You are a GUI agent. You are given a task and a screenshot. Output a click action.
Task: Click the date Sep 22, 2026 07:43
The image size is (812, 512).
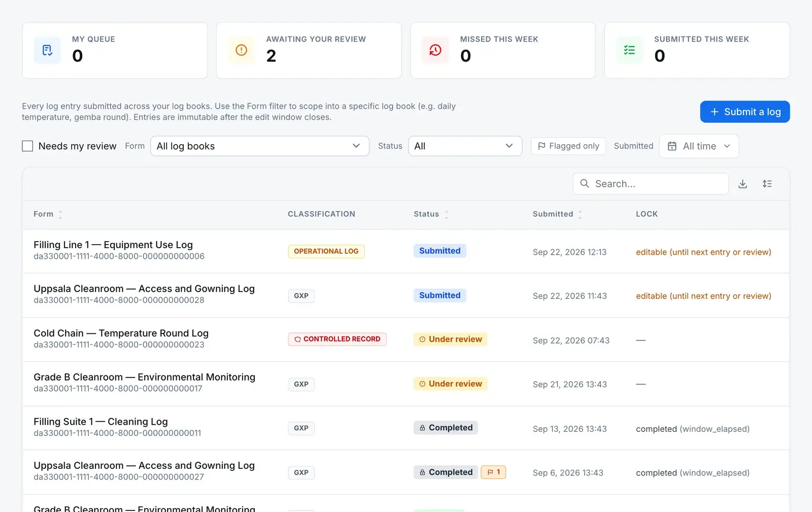coord(571,340)
